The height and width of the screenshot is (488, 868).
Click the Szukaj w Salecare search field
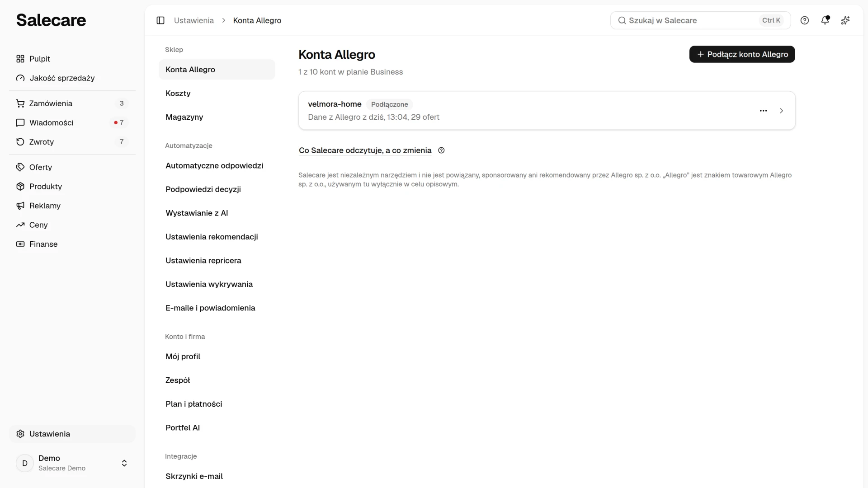tap(700, 20)
